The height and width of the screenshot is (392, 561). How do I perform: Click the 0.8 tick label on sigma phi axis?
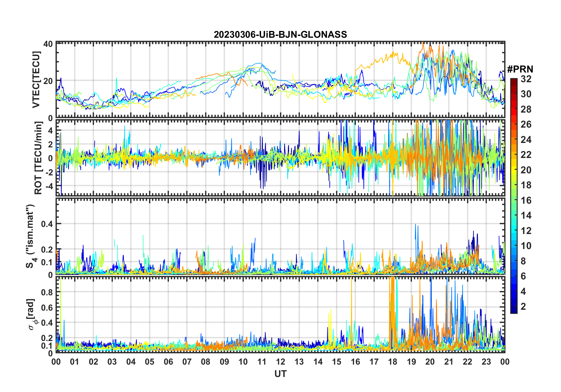point(47,292)
